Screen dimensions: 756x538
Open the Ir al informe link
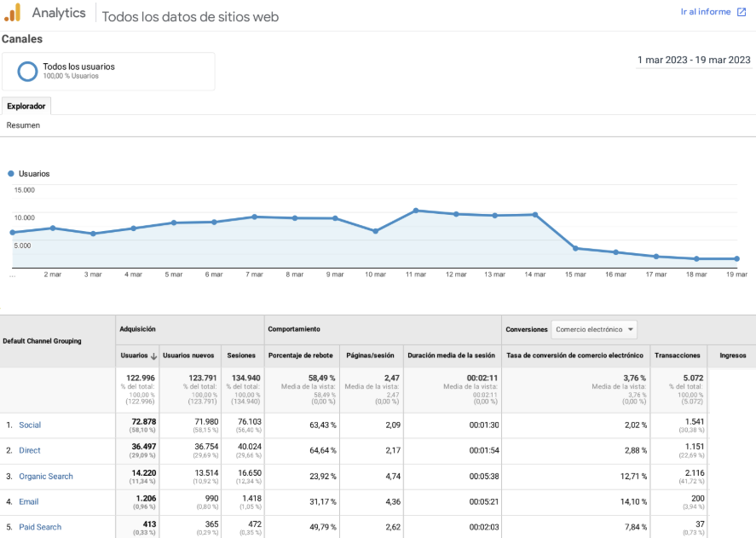[x=706, y=12]
